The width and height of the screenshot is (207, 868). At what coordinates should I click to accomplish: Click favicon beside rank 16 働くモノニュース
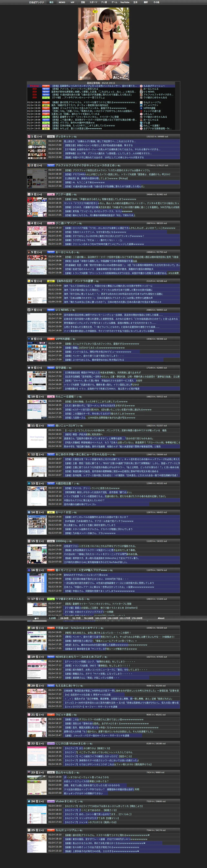[29, 570]
